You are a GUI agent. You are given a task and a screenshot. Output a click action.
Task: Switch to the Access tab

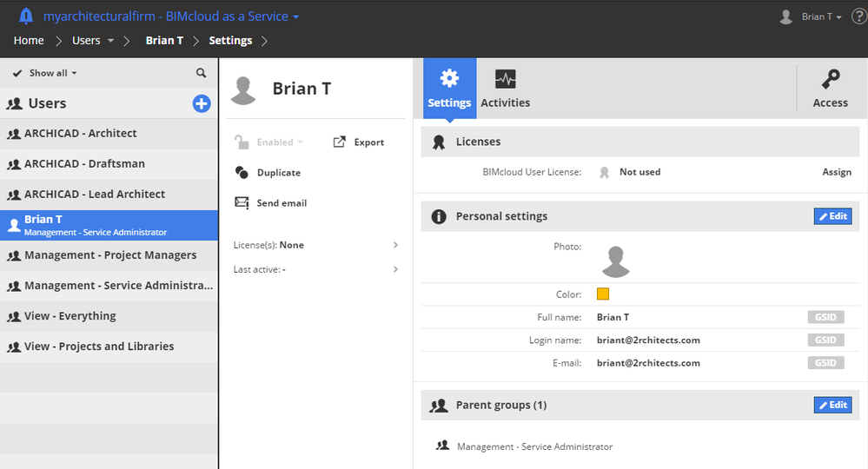click(831, 89)
